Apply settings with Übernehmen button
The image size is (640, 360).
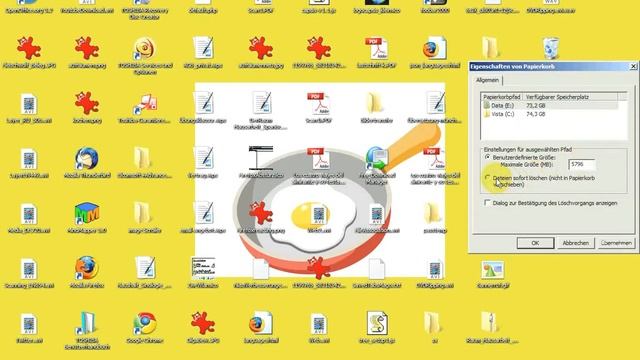(616, 243)
